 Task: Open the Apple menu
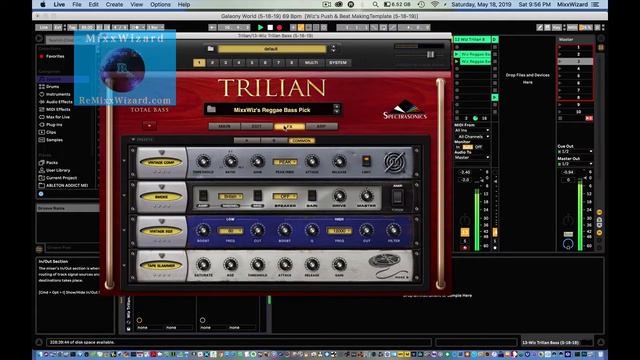click(x=43, y=4)
